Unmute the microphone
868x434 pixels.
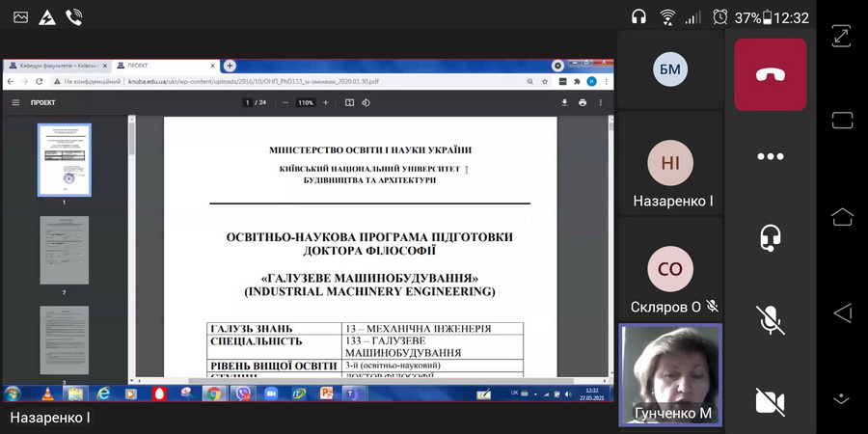[770, 318]
